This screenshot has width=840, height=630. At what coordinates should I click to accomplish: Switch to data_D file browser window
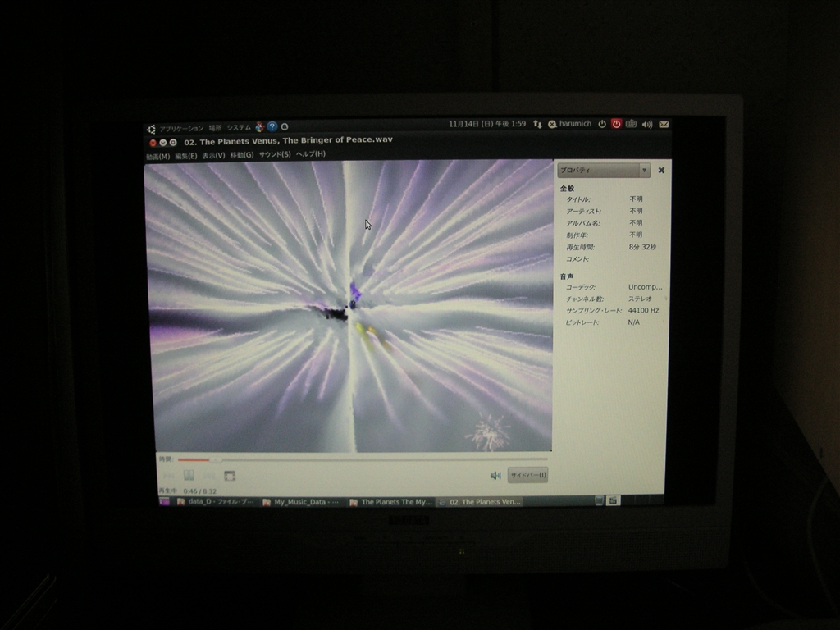(x=216, y=502)
